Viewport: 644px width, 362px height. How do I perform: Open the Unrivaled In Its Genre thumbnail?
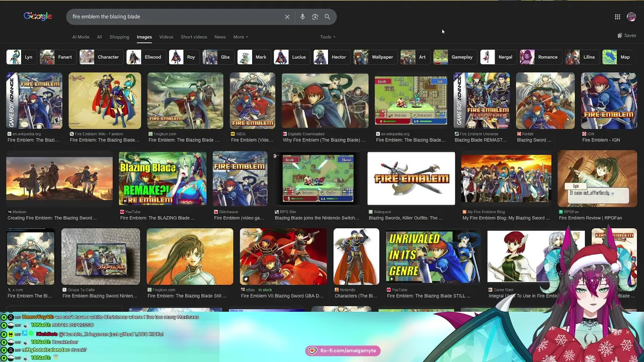(433, 256)
